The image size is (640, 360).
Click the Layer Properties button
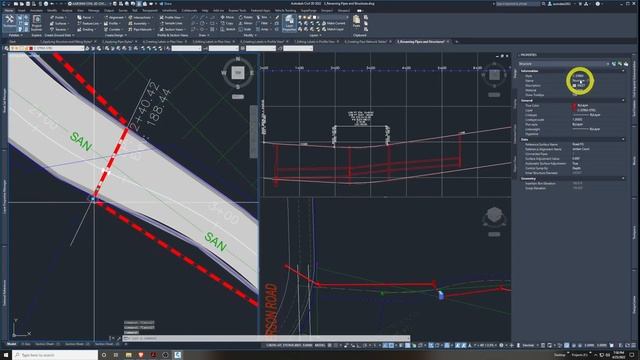tap(289, 23)
